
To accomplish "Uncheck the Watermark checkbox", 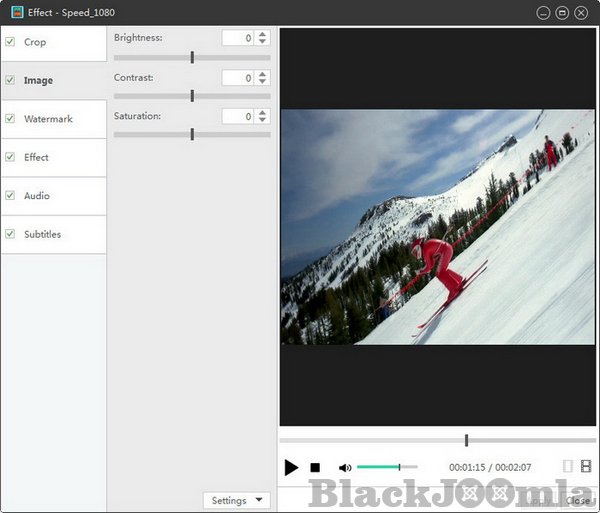I will click(10, 119).
